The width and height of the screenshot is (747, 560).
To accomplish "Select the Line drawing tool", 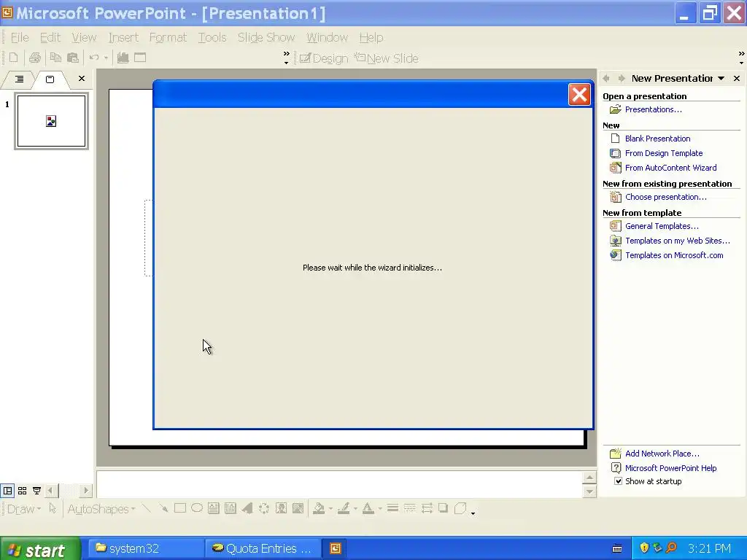I will 146,508.
